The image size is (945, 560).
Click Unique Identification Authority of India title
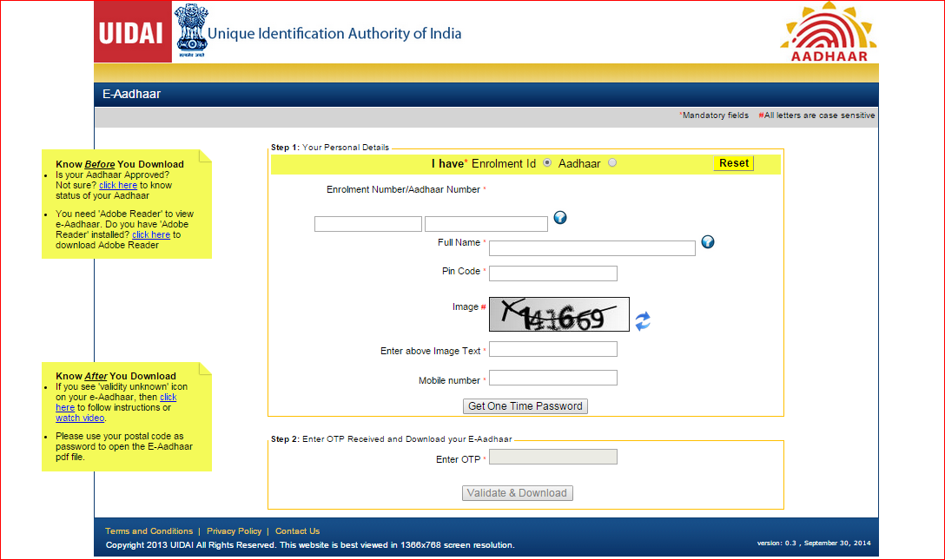point(334,33)
